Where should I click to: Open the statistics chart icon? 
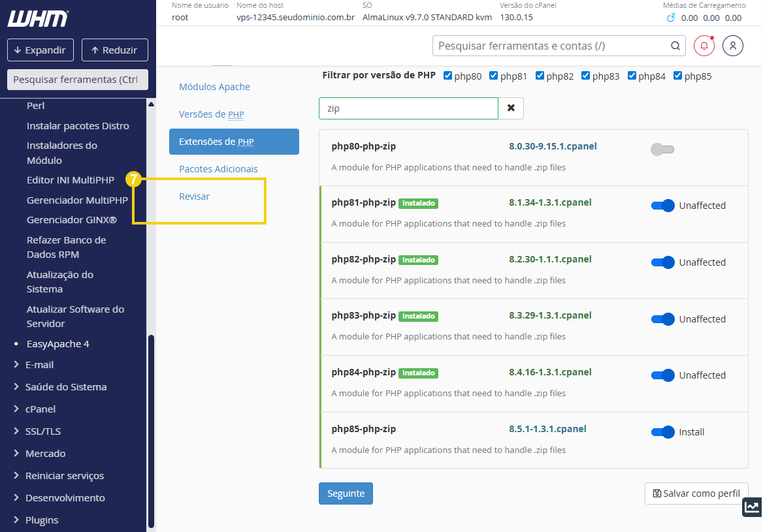click(x=752, y=507)
